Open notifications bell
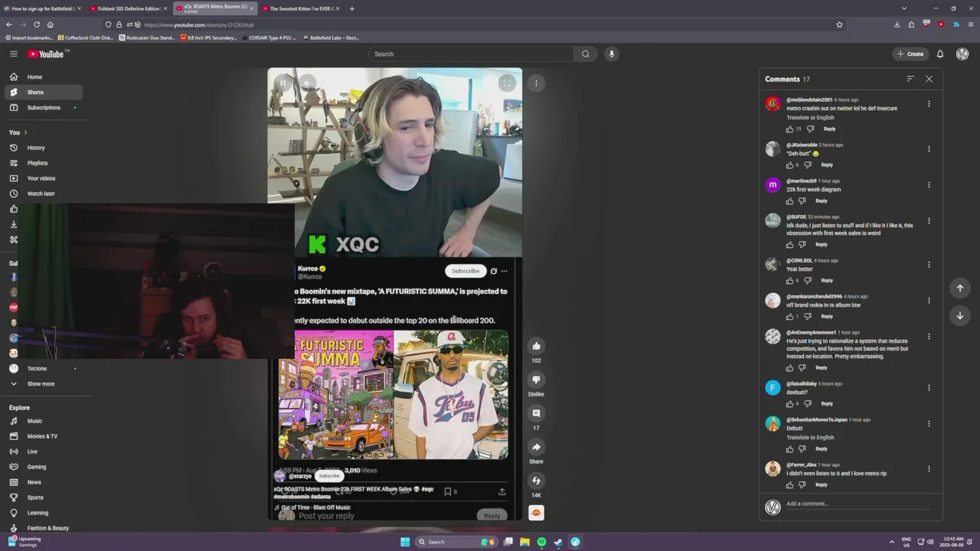This screenshot has width=980, height=551. 940,54
